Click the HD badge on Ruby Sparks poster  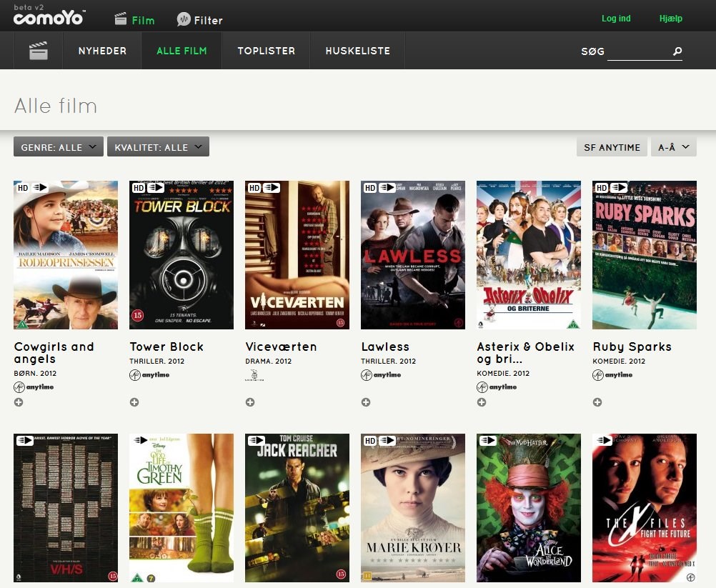(602, 188)
